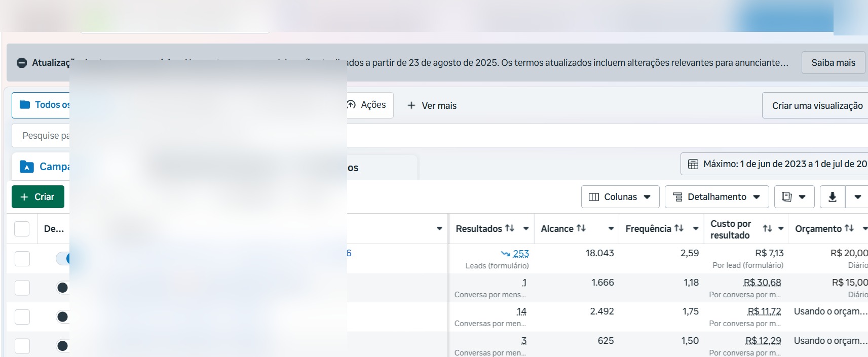Open the Frequência column options arrow
This screenshot has width=868, height=357.
[696, 229]
